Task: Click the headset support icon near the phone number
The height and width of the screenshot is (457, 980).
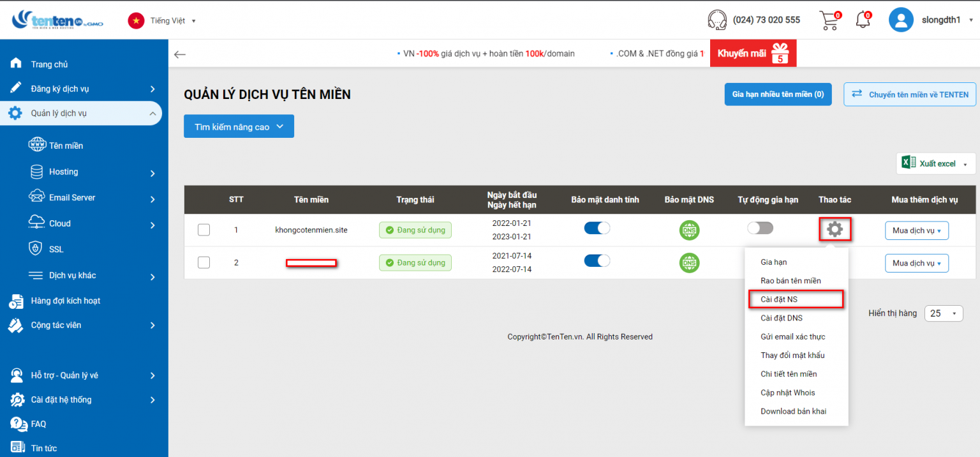Action: [x=717, y=20]
